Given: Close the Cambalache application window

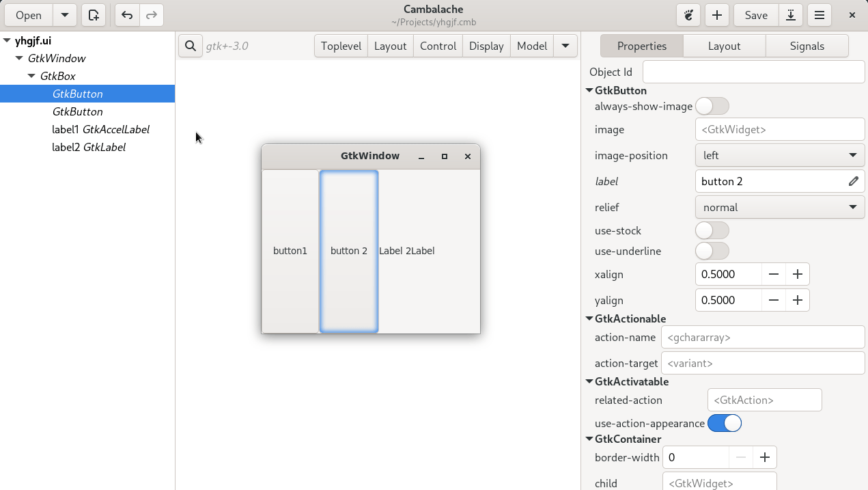Looking at the screenshot, I should point(852,15).
